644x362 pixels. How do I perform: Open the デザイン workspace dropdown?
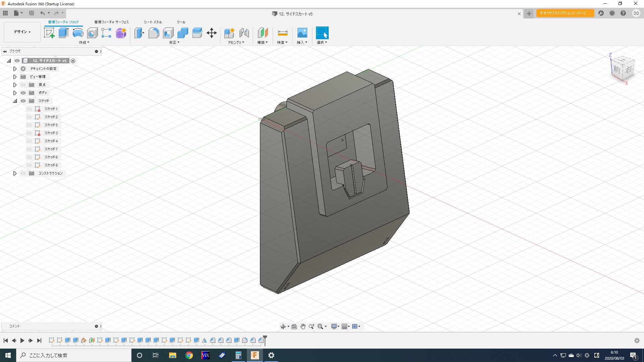[x=22, y=32]
